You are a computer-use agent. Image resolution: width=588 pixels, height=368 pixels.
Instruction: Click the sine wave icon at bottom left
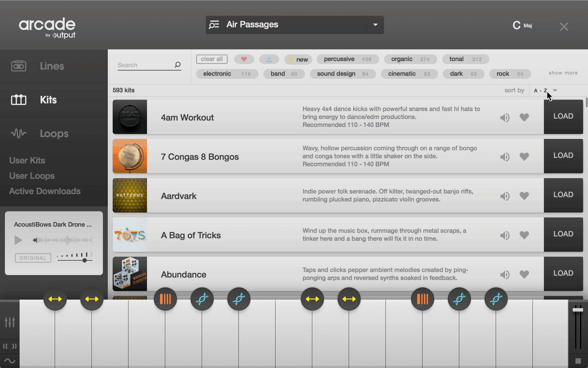[x=9, y=361]
